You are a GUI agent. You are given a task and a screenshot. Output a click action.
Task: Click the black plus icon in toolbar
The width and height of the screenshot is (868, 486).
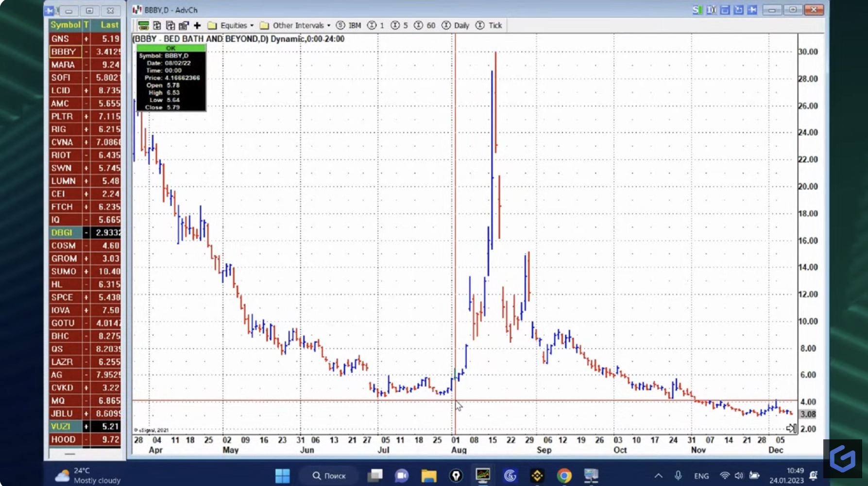point(197,25)
